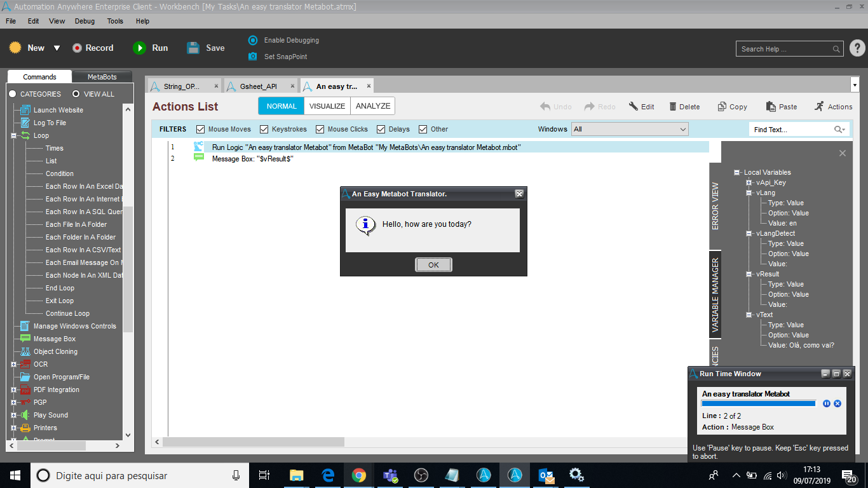Start recording with the Record button

pos(93,48)
